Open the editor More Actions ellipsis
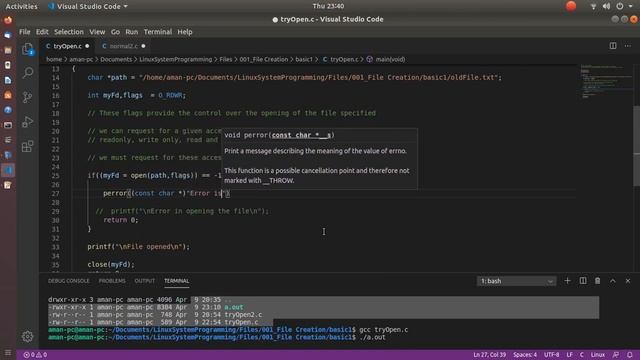 (628, 46)
